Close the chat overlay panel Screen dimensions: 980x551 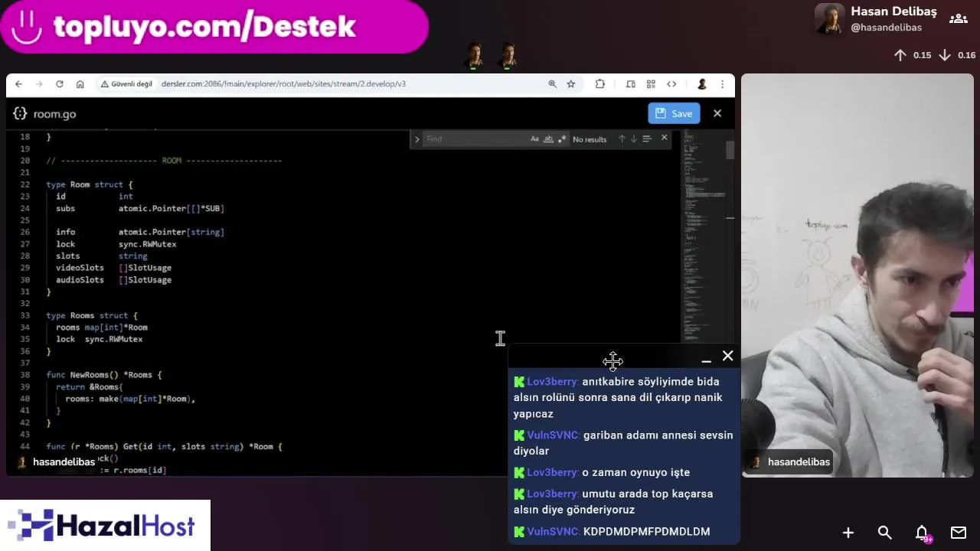[x=727, y=356]
